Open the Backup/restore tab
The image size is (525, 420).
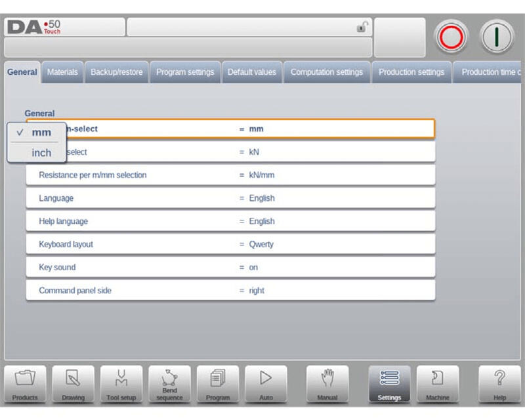(x=116, y=72)
